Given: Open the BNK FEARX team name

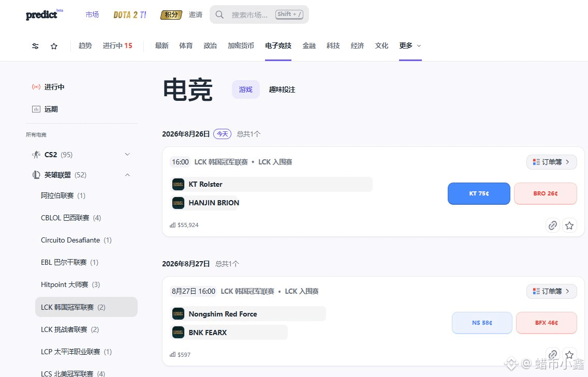Looking at the screenshot, I should click(208, 333).
